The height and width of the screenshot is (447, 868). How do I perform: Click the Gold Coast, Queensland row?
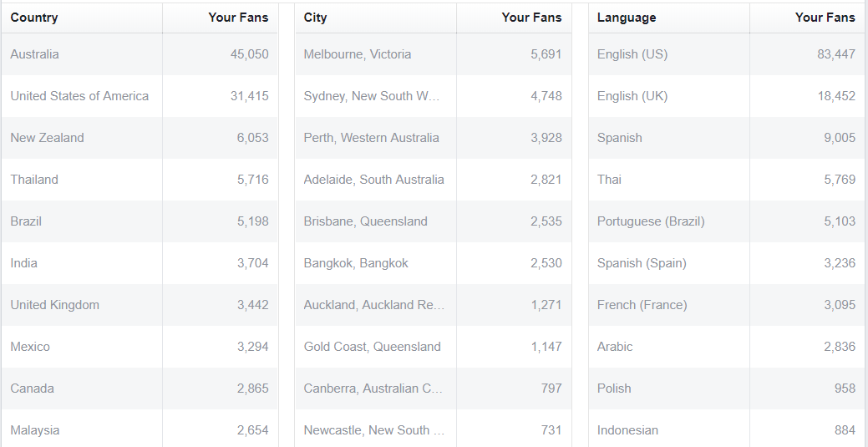(x=433, y=347)
